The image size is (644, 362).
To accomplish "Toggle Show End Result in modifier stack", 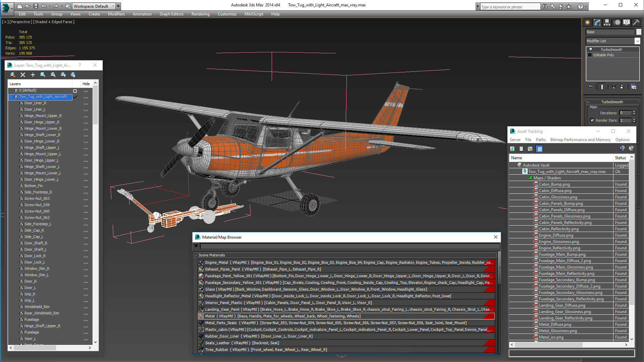I will tap(602, 87).
